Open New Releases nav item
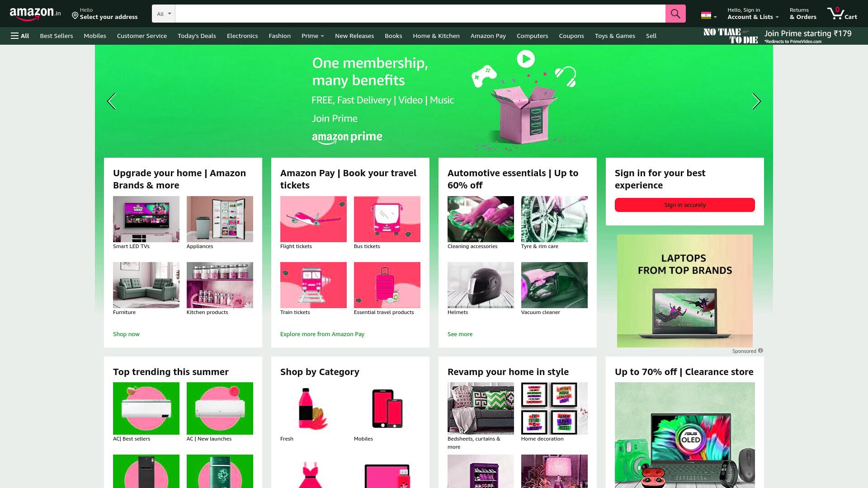The height and width of the screenshot is (488, 868). [354, 36]
